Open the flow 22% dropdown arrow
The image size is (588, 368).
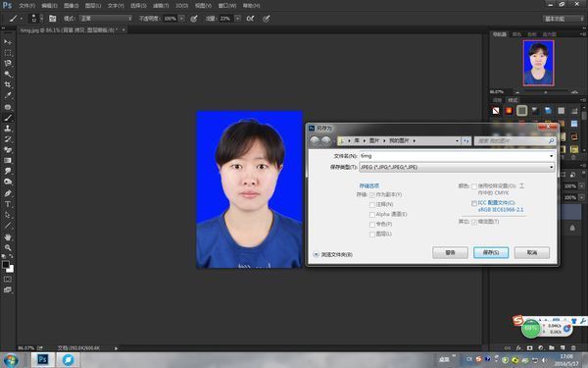point(238,19)
